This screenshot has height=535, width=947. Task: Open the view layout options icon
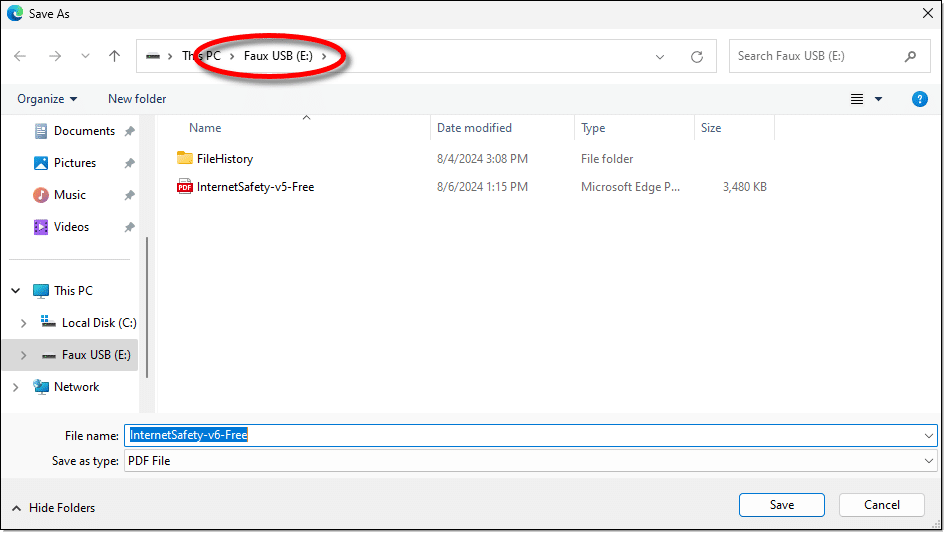point(857,99)
